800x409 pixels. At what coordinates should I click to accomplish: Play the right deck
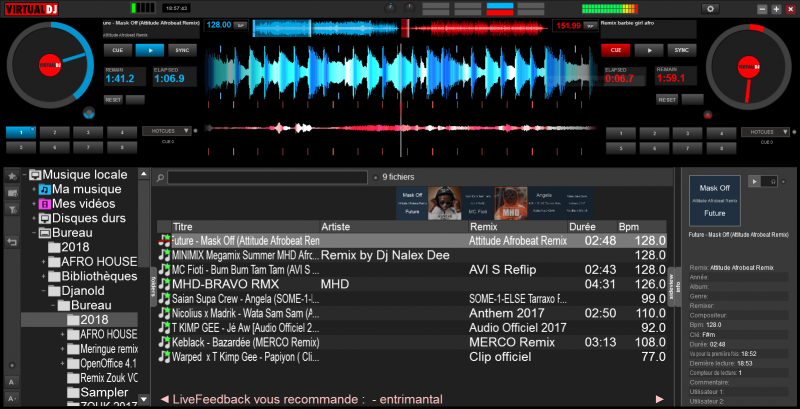pyautogui.click(x=649, y=50)
